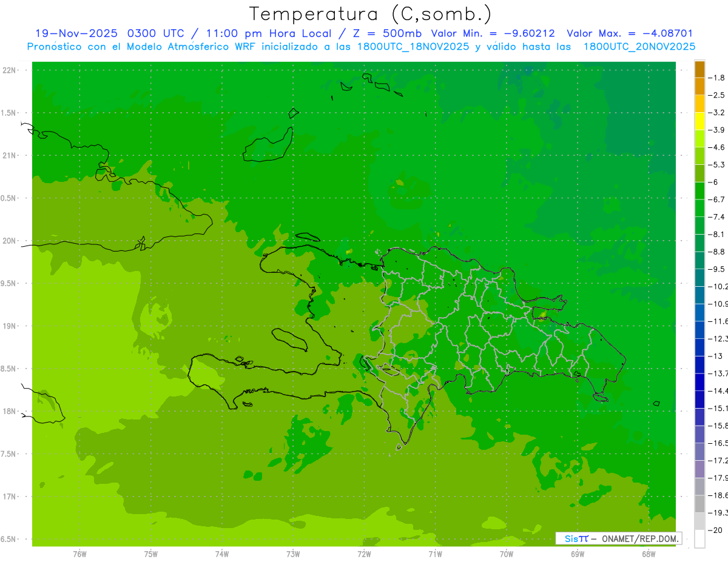Click the gray swatch between -18.6 and -19.3
The height and width of the screenshot is (562, 728).
(699, 504)
